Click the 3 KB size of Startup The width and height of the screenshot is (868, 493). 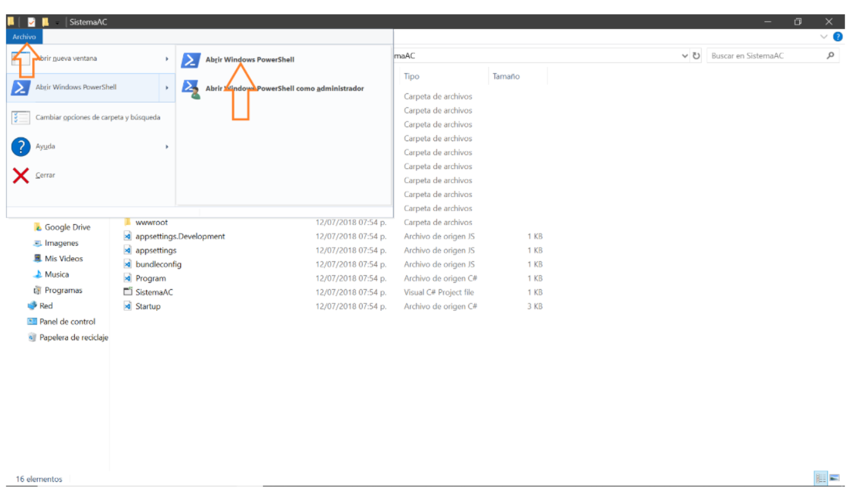click(535, 307)
